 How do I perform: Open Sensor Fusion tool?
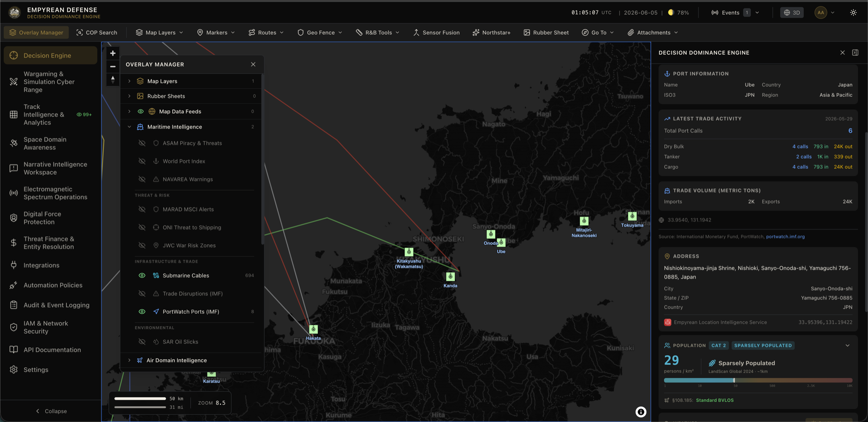point(436,33)
